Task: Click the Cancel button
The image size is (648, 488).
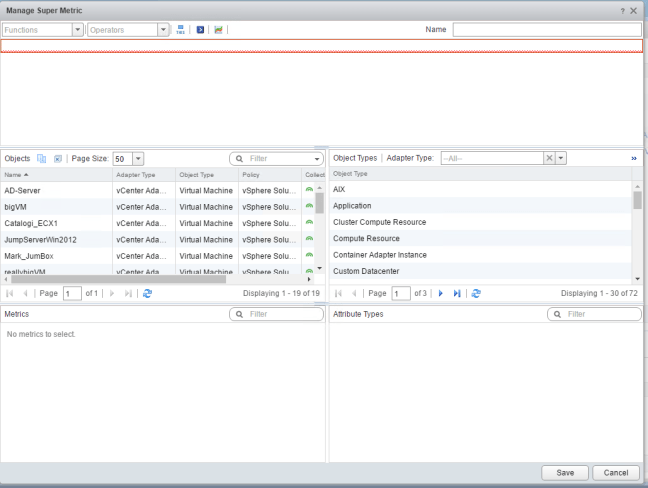Action: click(x=615, y=471)
